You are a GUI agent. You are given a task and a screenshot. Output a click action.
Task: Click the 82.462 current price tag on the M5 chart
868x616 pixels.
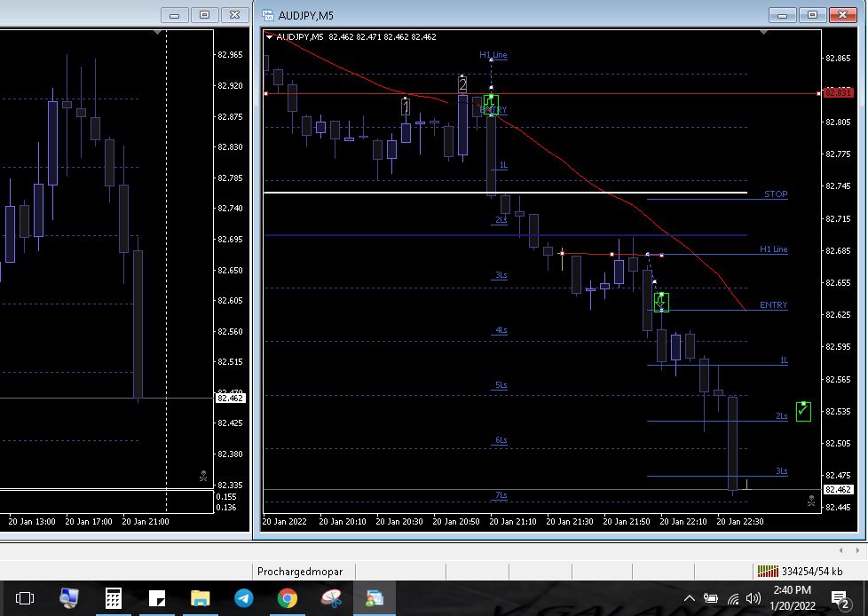click(x=838, y=490)
